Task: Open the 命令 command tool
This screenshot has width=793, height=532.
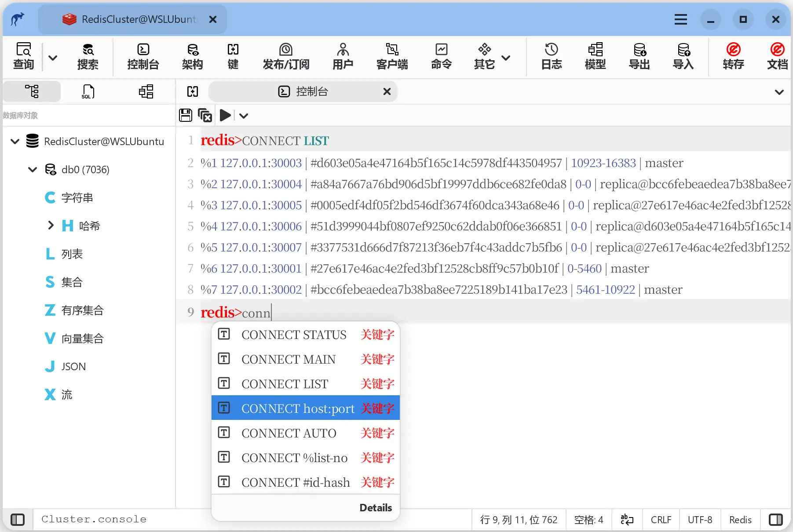Action: click(x=442, y=56)
